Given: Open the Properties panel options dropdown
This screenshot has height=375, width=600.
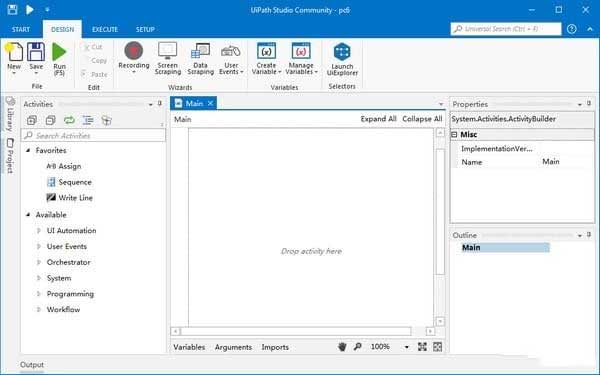Looking at the screenshot, I should coord(580,104).
